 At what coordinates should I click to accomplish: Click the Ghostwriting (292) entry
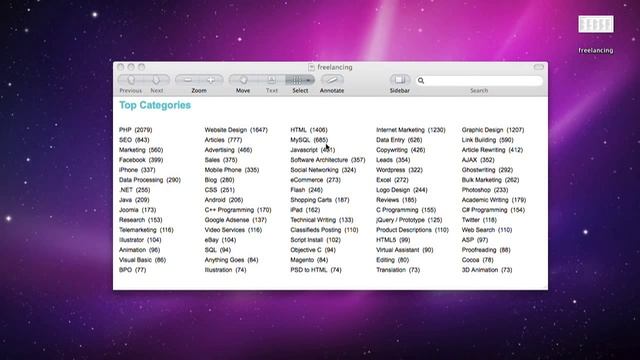487,170
